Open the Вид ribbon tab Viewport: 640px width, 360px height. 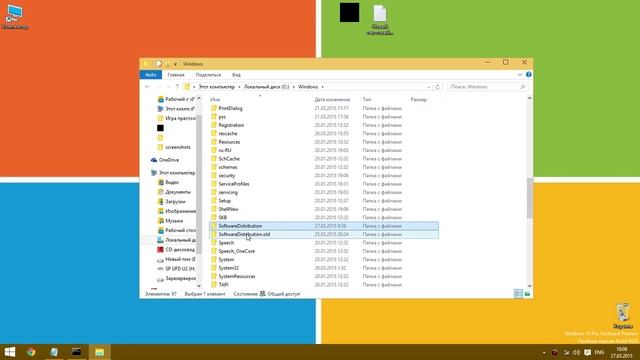click(236, 75)
